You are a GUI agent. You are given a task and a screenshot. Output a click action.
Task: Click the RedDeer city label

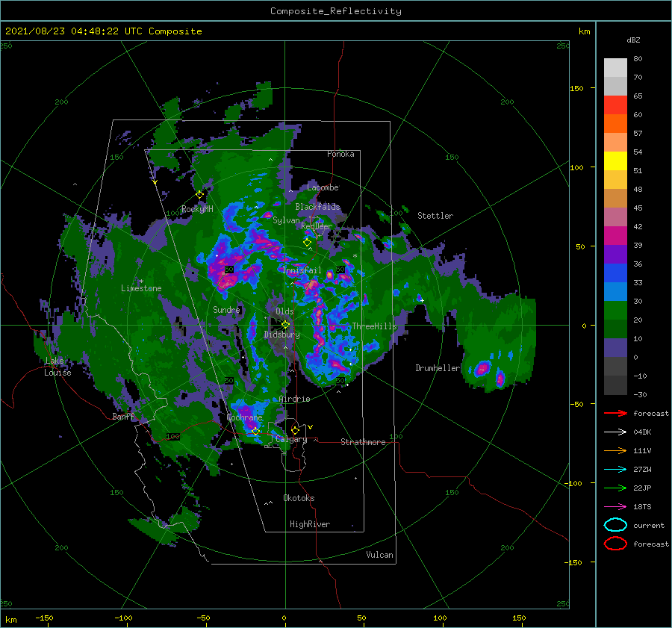(x=317, y=226)
